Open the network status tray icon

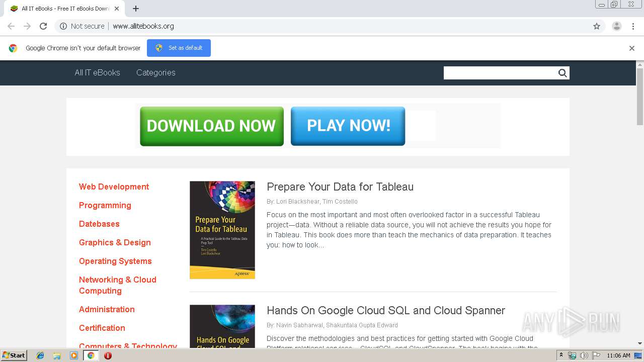click(x=572, y=355)
